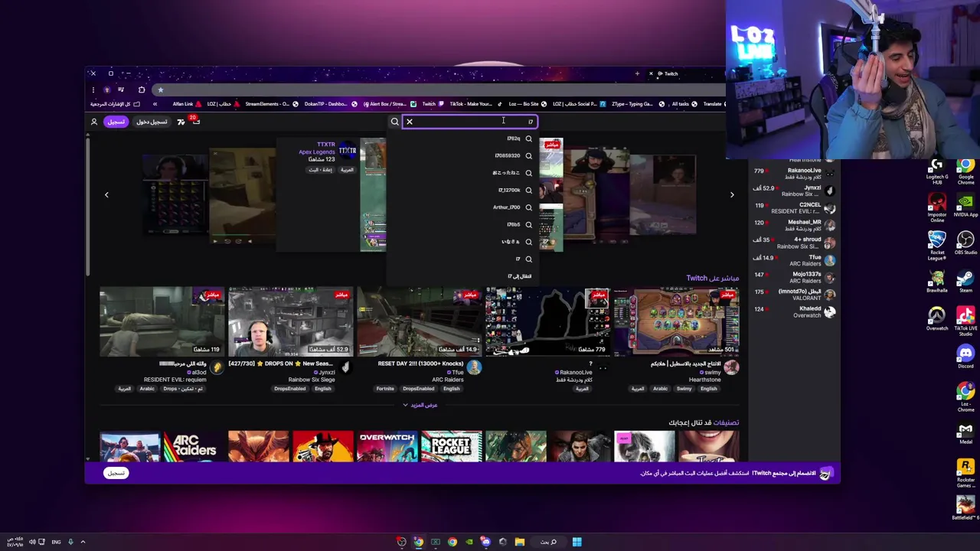Open a new browser tab with plus

click(x=637, y=73)
